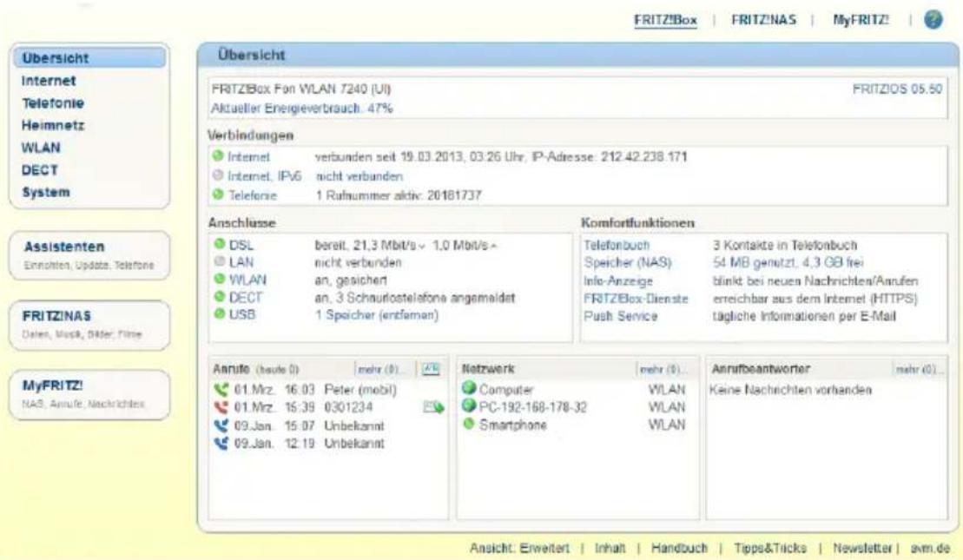The height and width of the screenshot is (560, 963).
Task: Switch to the FRITZ!Box top tab
Action: coord(665,20)
